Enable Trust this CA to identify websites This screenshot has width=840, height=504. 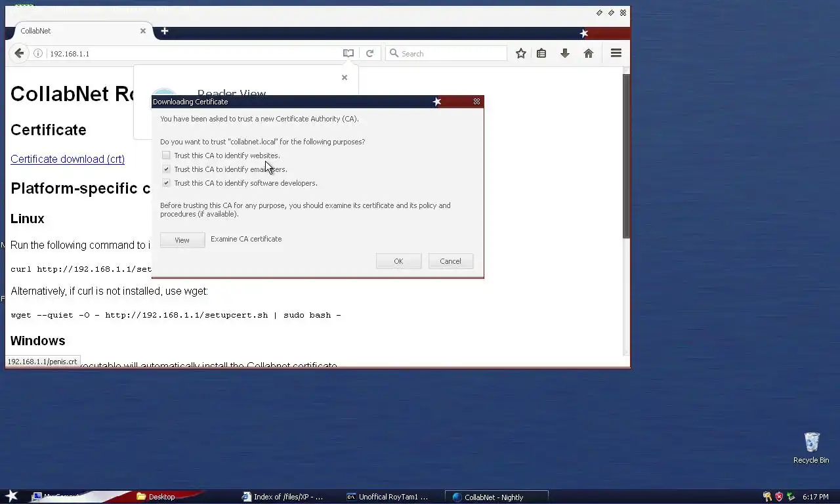coord(166,156)
